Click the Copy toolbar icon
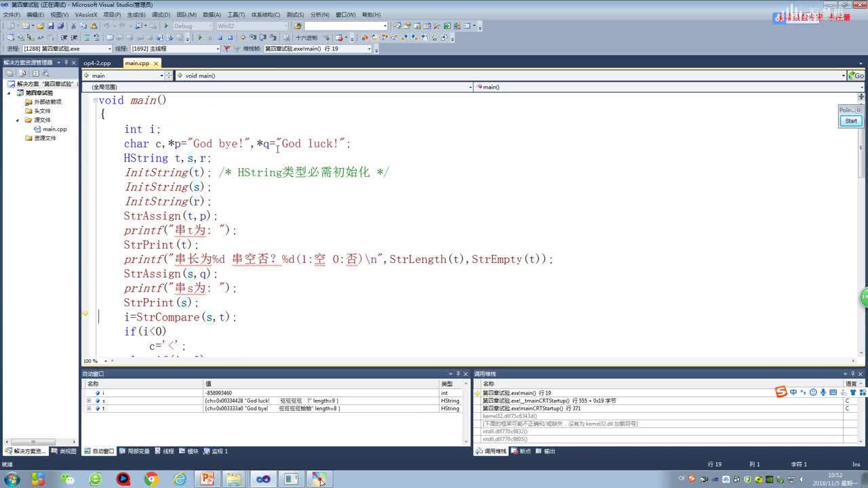Viewport: 868px width, 488px height. 83,26
